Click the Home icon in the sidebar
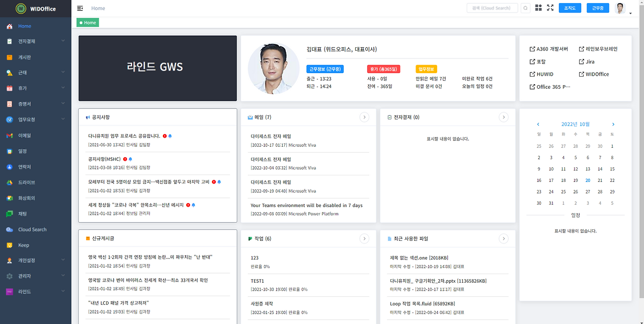The height and width of the screenshot is (324, 644). coord(9,26)
